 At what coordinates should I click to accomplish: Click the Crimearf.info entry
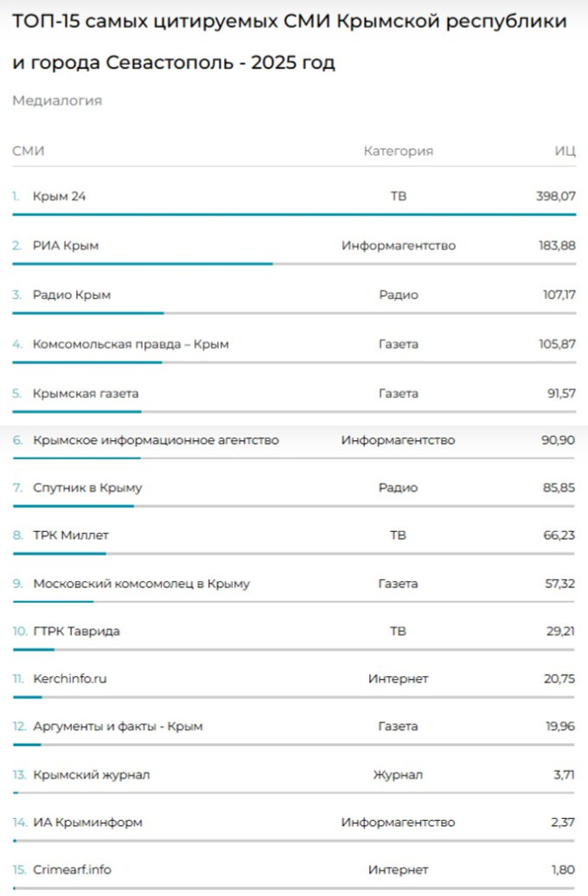(72, 870)
